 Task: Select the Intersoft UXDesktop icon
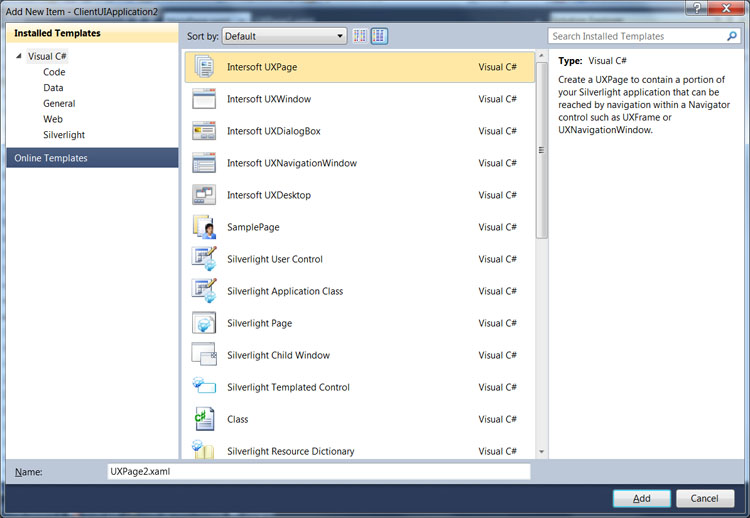tap(204, 195)
